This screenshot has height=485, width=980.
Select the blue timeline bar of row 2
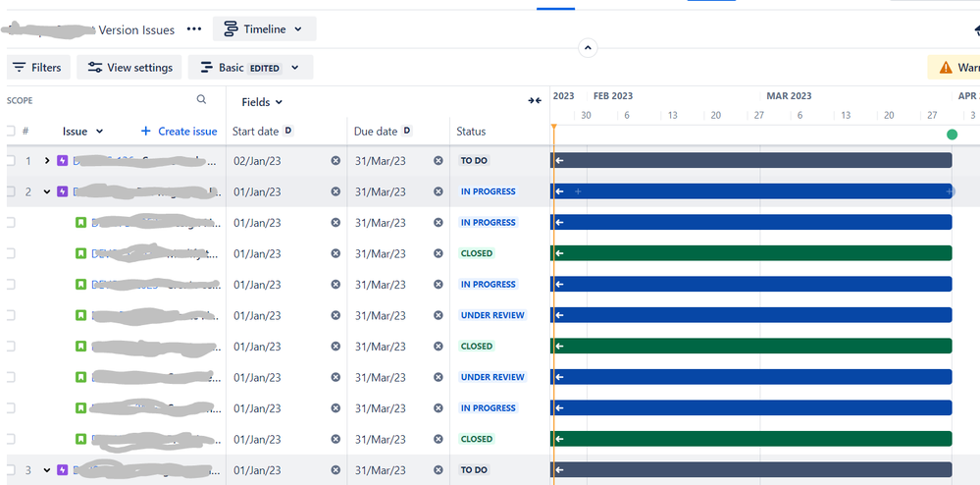(751, 190)
